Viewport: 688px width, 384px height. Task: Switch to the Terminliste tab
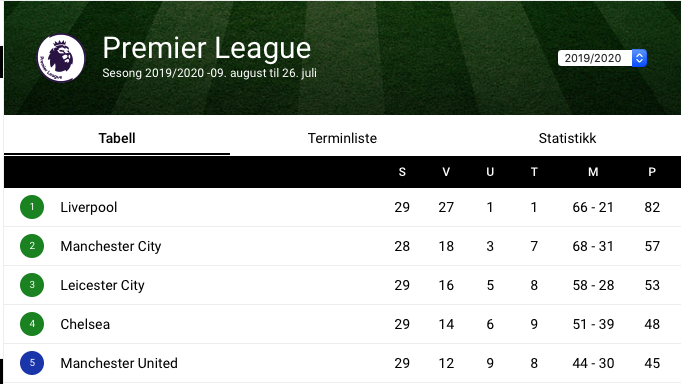pyautogui.click(x=342, y=138)
